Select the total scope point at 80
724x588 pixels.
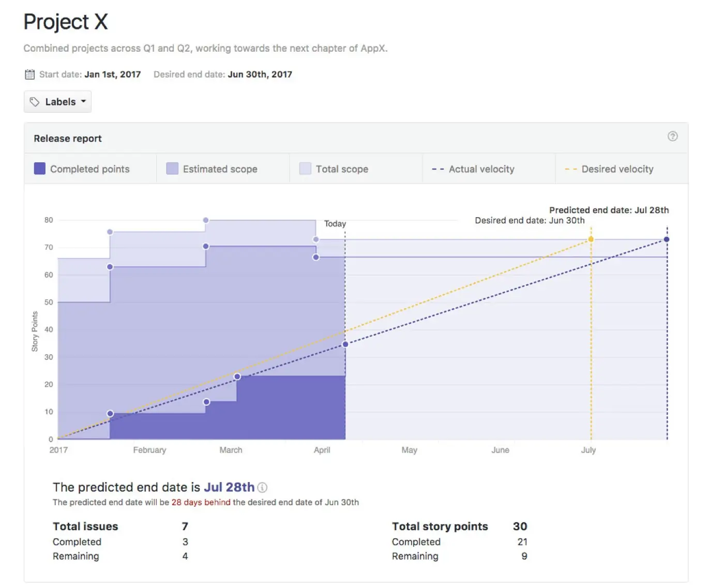(x=206, y=220)
